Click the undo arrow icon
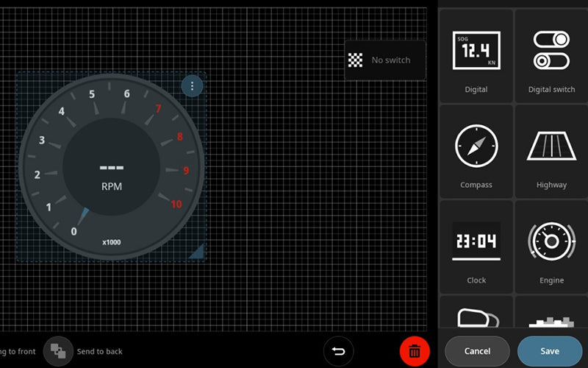This screenshot has width=588, height=368. click(338, 351)
